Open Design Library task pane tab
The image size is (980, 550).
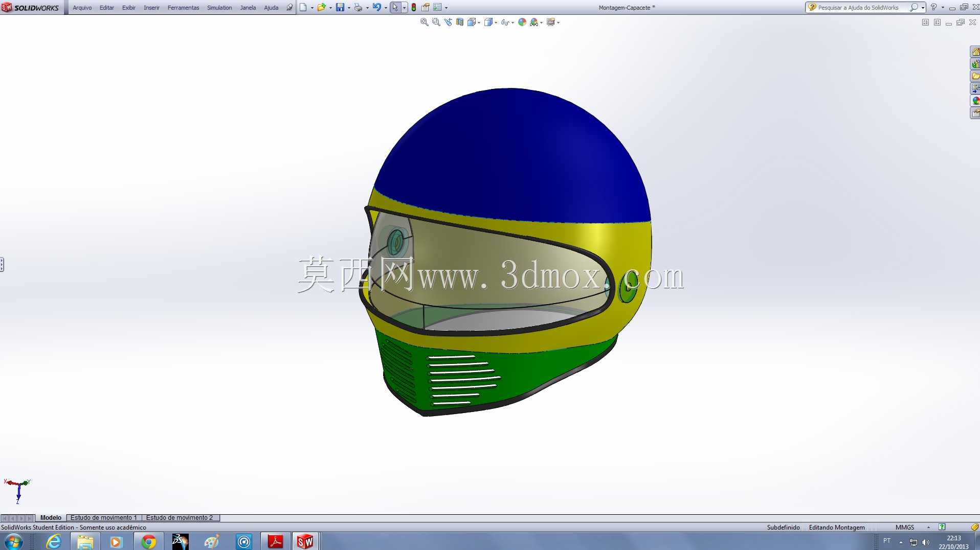pos(975,64)
